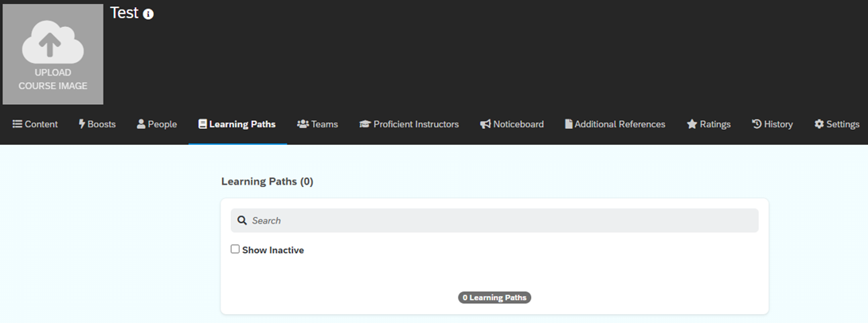Open the Noticeboard tab
Screen dimensions: 868x323
[511, 124]
